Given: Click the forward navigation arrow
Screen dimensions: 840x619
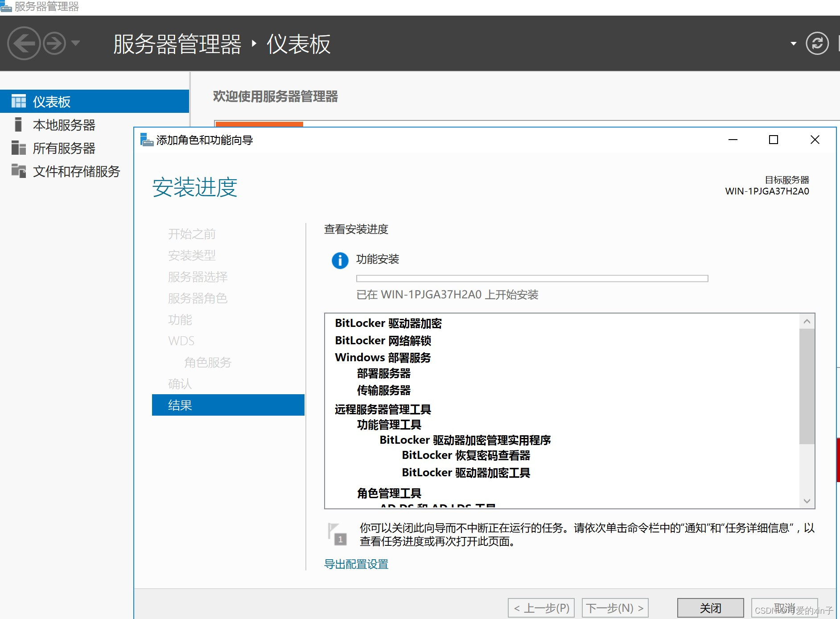Looking at the screenshot, I should [54, 43].
